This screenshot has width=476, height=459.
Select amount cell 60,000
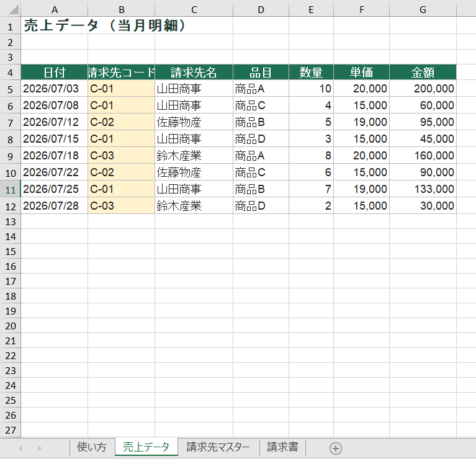pyautogui.click(x=423, y=105)
